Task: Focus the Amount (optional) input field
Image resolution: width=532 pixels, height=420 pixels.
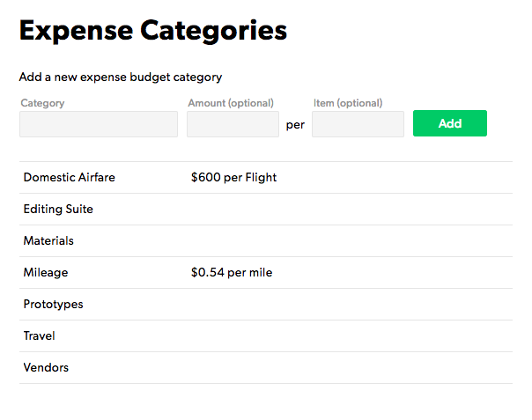Action: coord(233,124)
